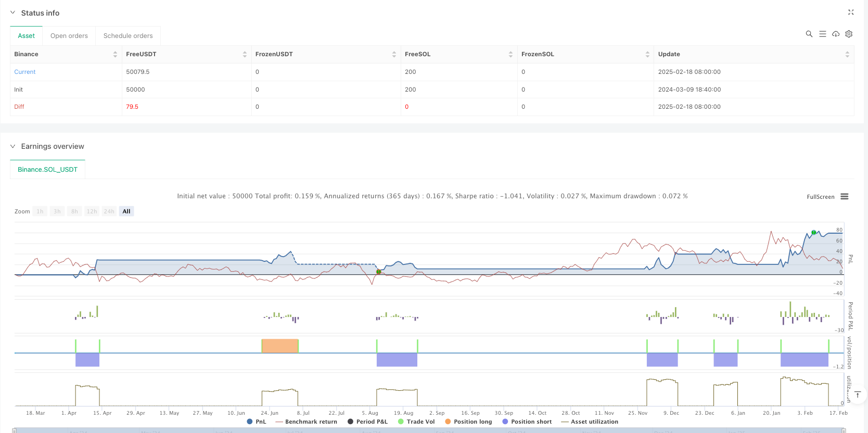
Task: Switch to the Open orders tab
Action: [x=69, y=36]
